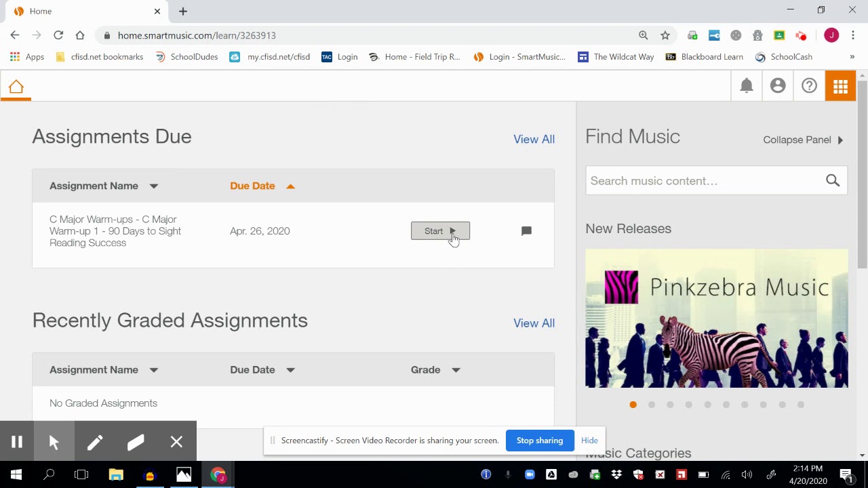Sort graded assignments by Grade
This screenshot has width=868, height=488.
coord(456,369)
